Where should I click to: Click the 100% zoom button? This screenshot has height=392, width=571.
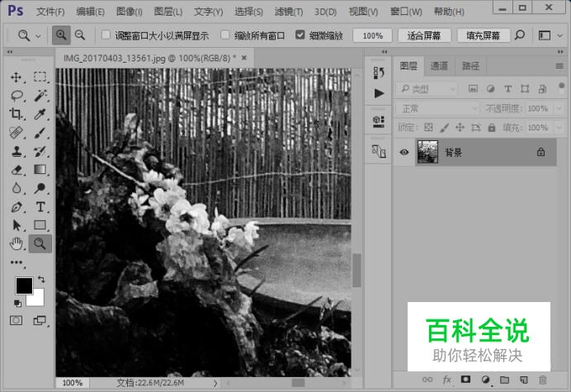pyautogui.click(x=372, y=35)
